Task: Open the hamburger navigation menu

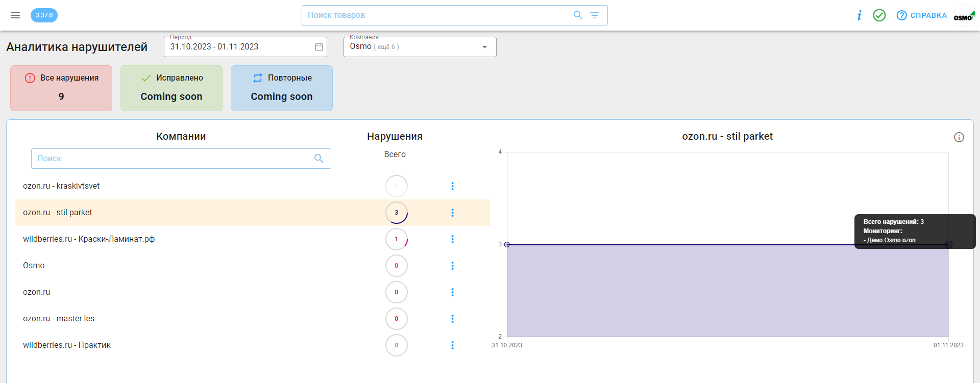Action: (15, 15)
